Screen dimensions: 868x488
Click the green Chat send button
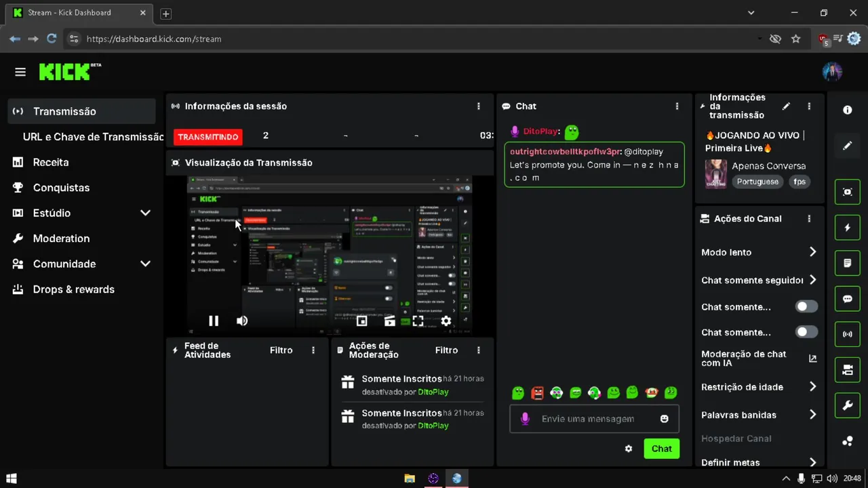[661, 449]
